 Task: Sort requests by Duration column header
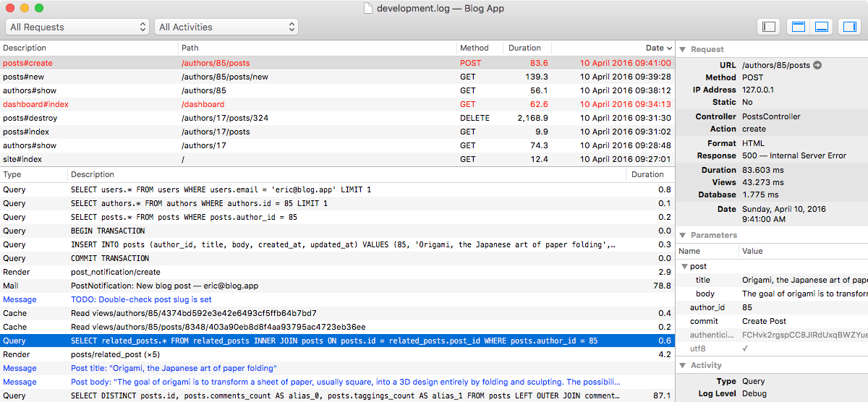point(527,48)
